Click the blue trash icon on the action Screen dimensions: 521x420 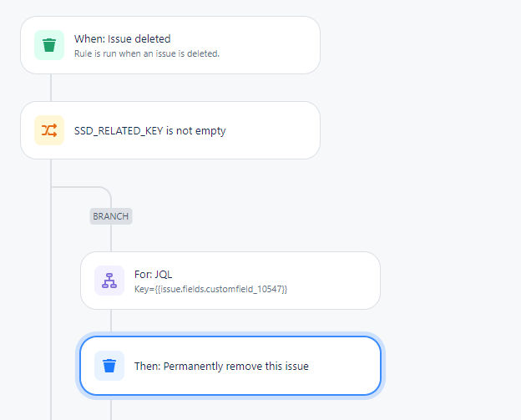click(109, 366)
